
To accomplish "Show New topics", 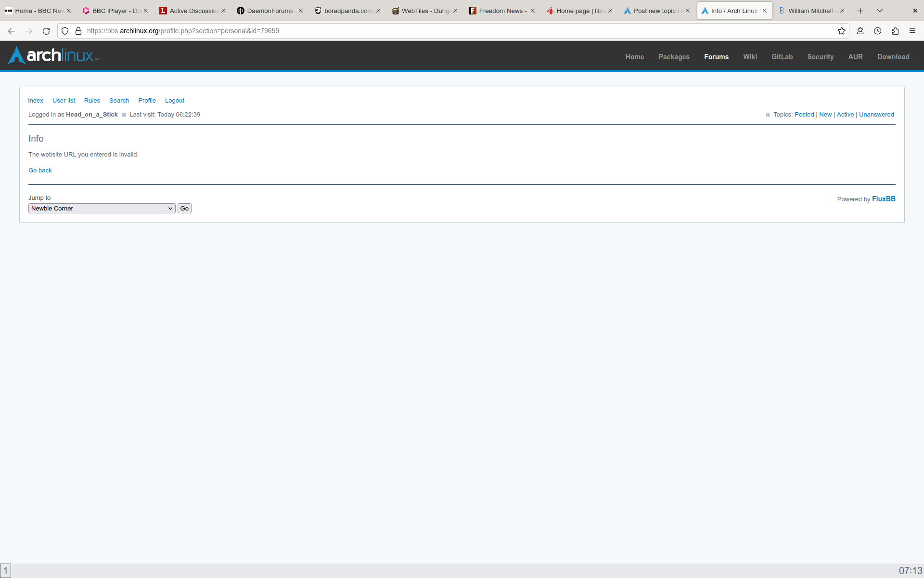I will [x=825, y=115].
